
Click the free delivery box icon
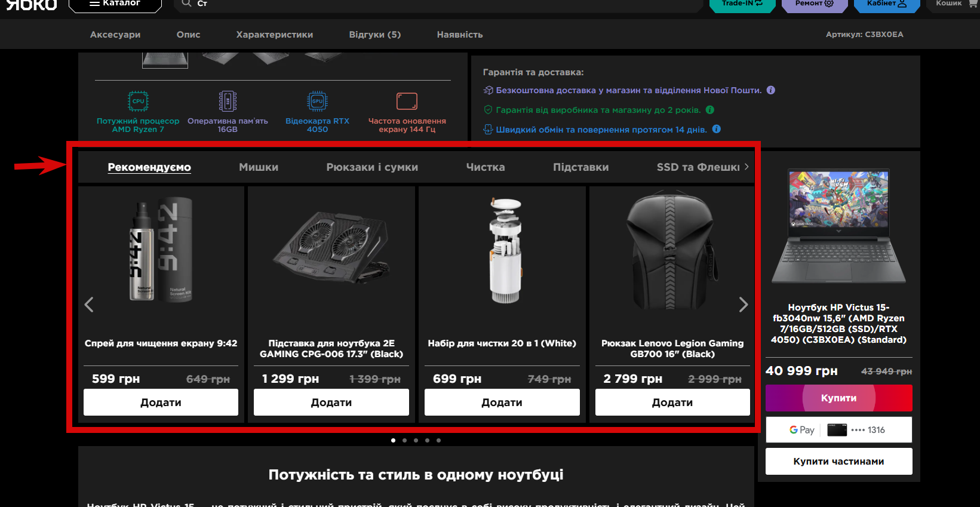pyautogui.click(x=488, y=90)
